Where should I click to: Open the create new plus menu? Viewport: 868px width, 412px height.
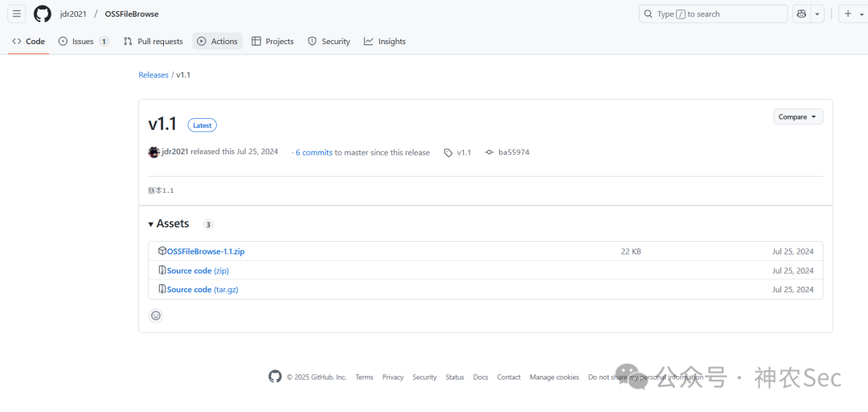click(x=853, y=14)
